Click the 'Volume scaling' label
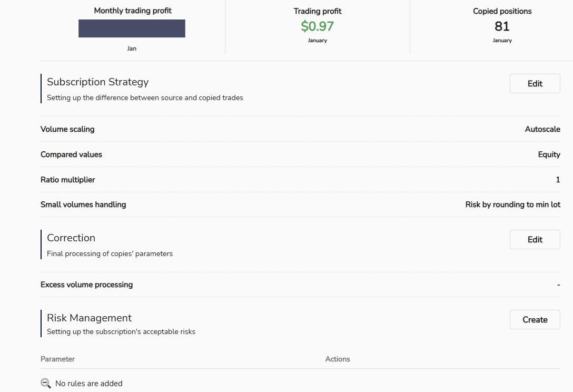Image resolution: width=573 pixels, height=392 pixels. coord(67,129)
